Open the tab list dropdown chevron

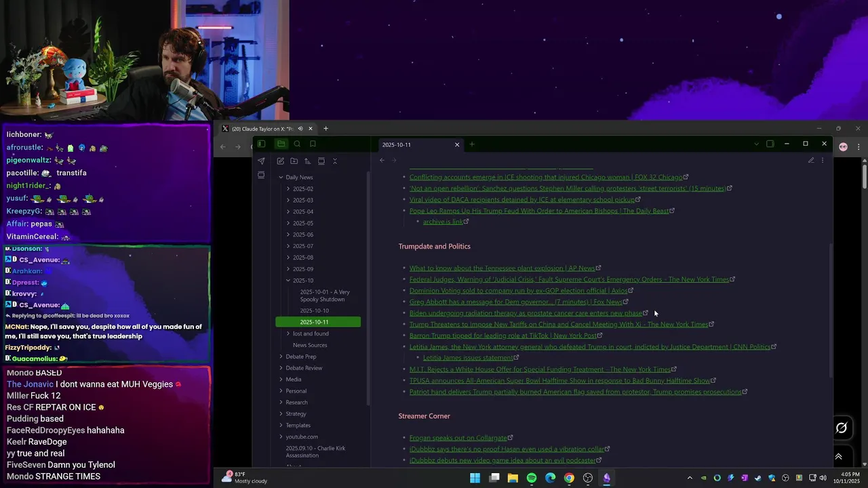pos(756,144)
